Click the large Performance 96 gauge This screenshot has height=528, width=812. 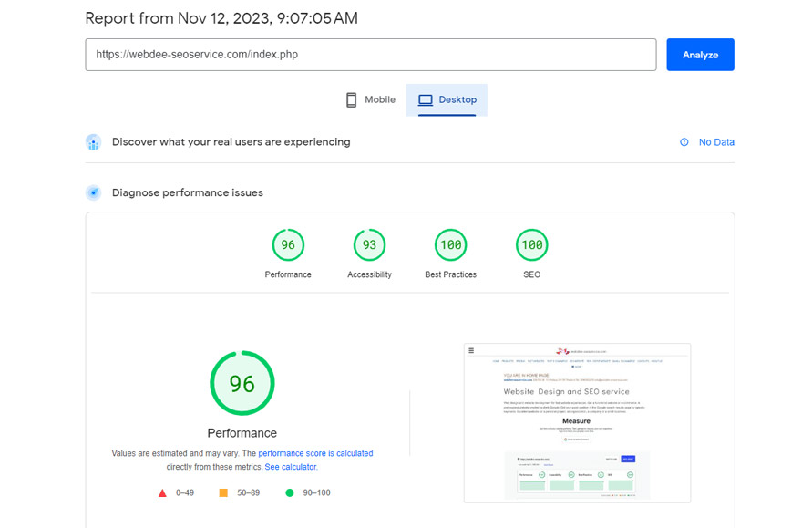[242, 384]
